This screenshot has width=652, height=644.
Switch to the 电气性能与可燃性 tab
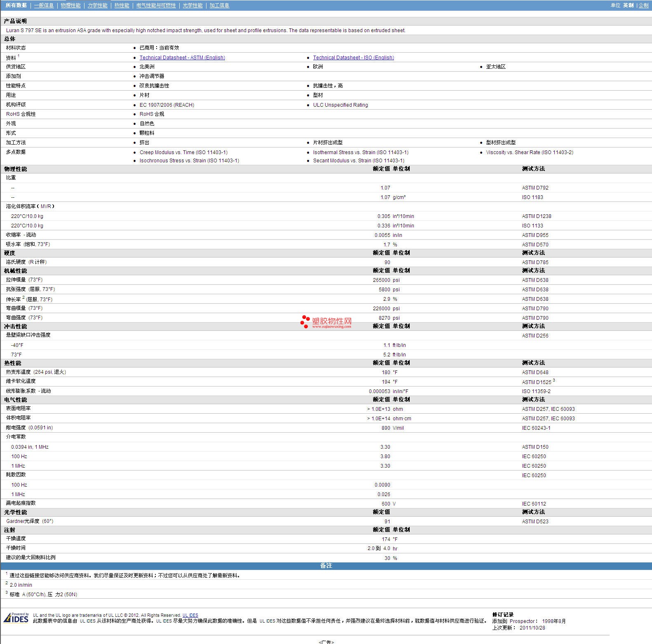tap(156, 5)
